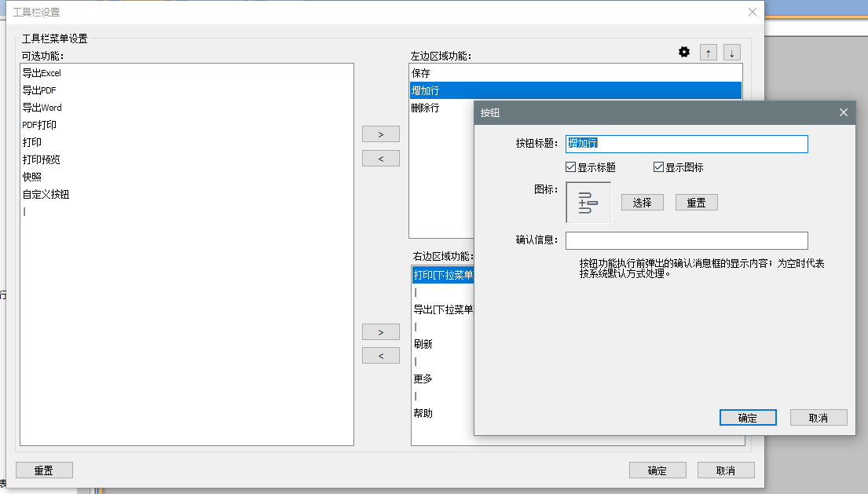Screen dimensions: 868x494
Task: Select 导出Excel from available functions
Action: (42, 73)
